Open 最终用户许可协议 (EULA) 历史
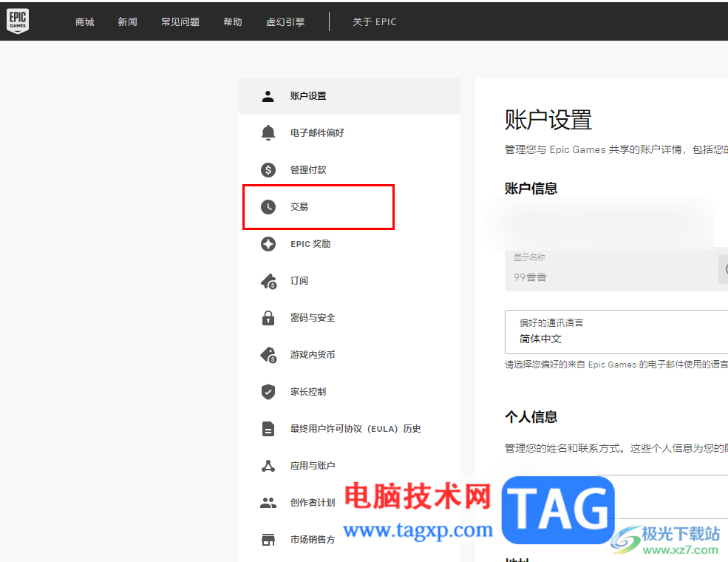The image size is (728, 562). click(x=350, y=429)
